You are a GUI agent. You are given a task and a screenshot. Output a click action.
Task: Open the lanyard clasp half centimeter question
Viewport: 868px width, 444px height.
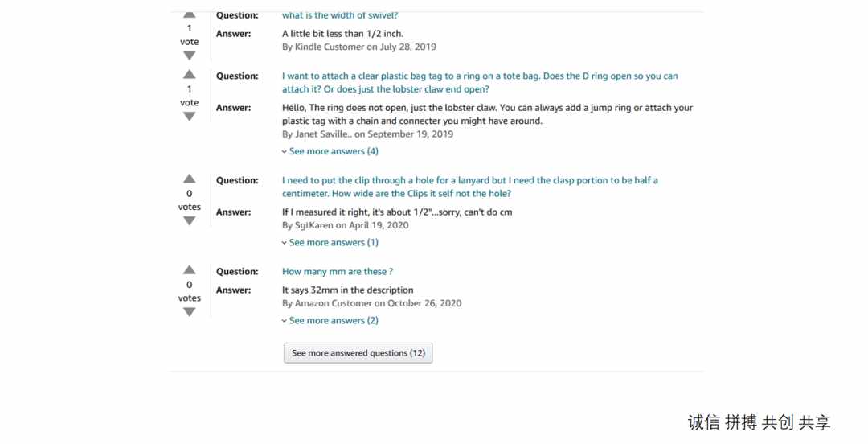click(470, 187)
